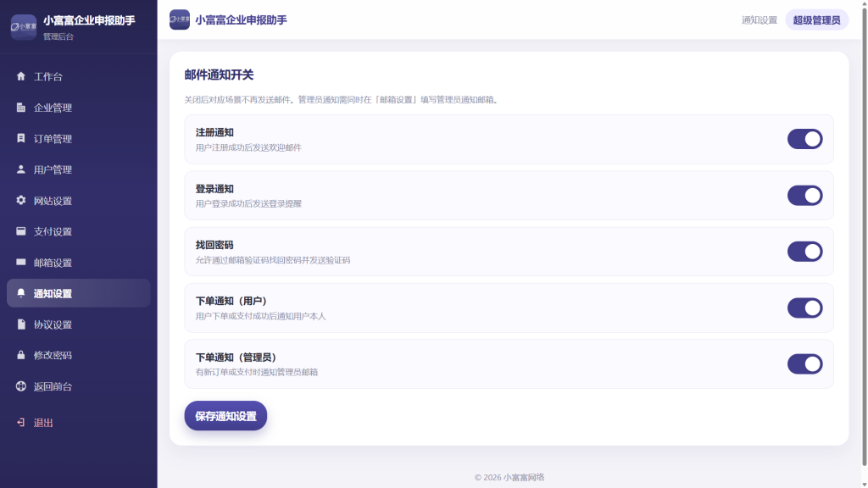The width and height of the screenshot is (868, 488).
Task: Toggle the 注册通知 switch
Action: [x=805, y=139]
